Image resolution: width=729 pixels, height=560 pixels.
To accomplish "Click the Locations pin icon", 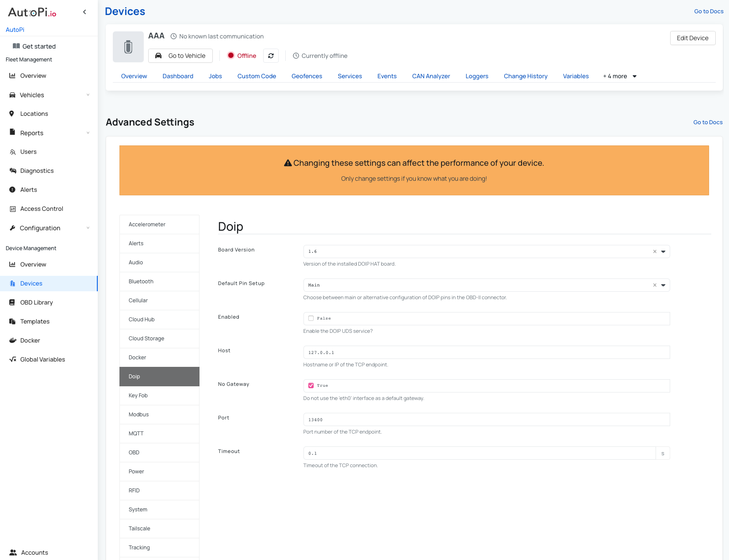I will point(12,114).
